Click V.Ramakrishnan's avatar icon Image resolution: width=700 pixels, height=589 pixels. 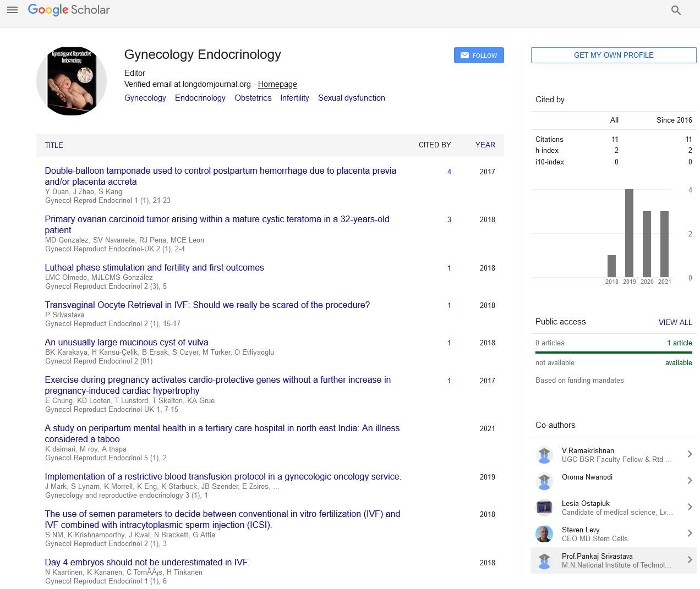[x=544, y=455]
